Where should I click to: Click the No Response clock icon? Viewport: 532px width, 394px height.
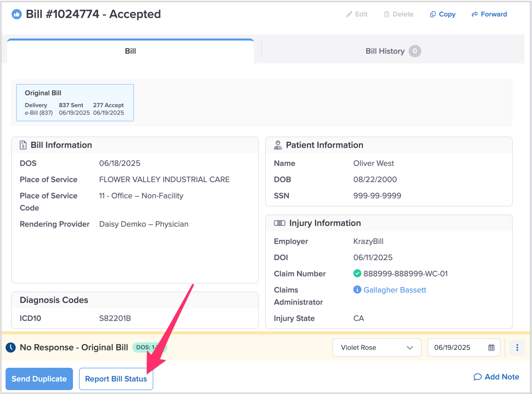(11, 348)
